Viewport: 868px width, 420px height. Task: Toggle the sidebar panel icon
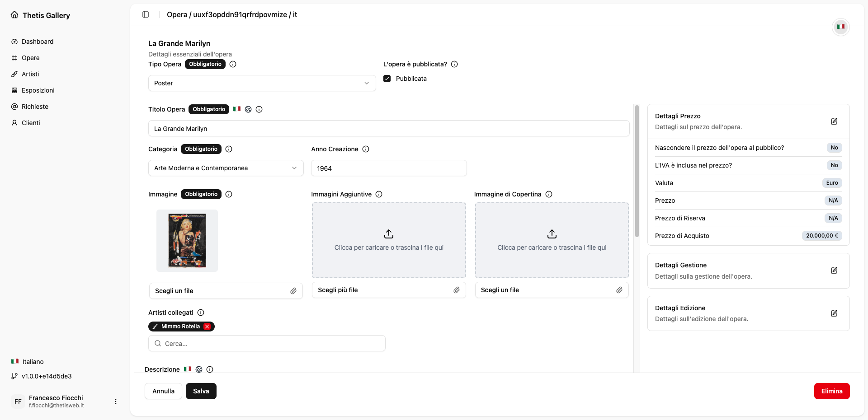(x=146, y=14)
